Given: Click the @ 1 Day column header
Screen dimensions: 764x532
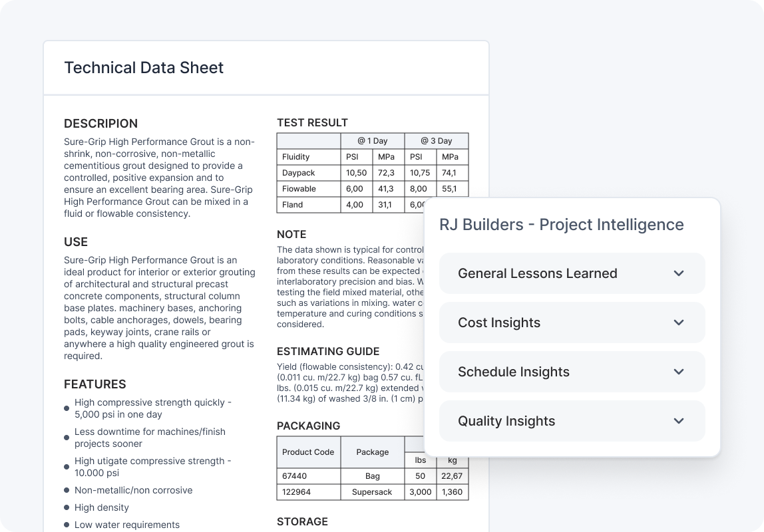Looking at the screenshot, I should pos(372,141).
